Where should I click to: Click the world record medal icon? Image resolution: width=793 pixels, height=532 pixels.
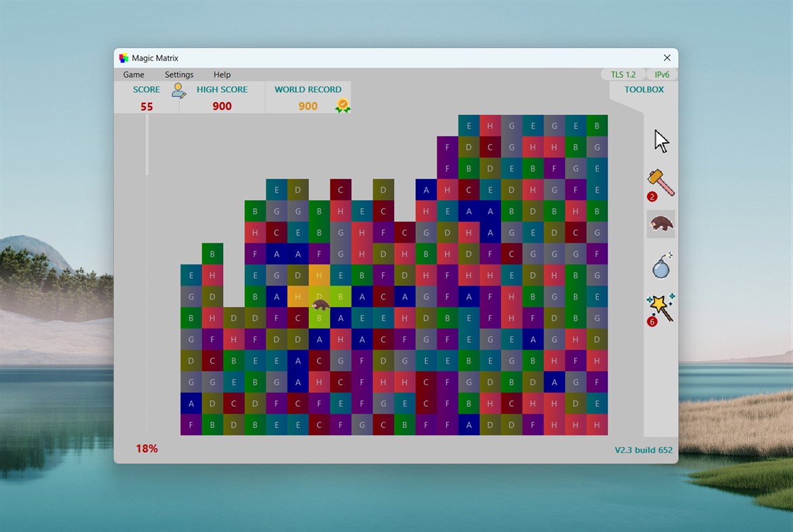click(x=342, y=106)
